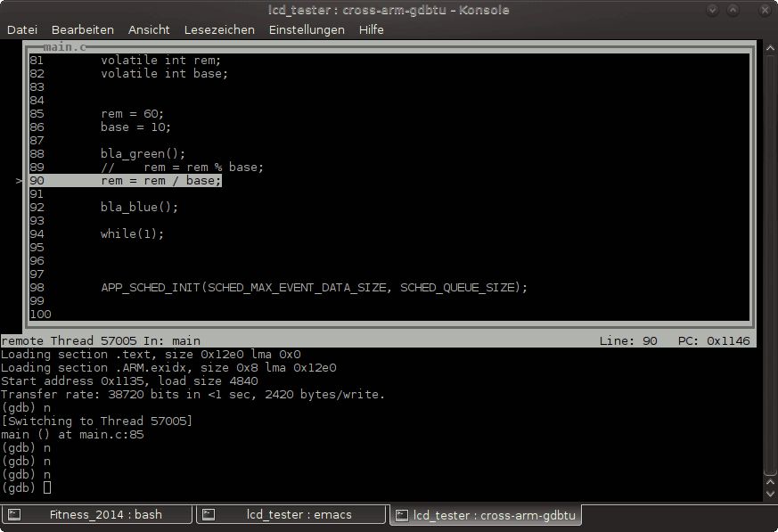Screen dimensions: 778x532
Task: Click the 'Line: 90' status entry
Action: pyautogui.click(x=628, y=341)
